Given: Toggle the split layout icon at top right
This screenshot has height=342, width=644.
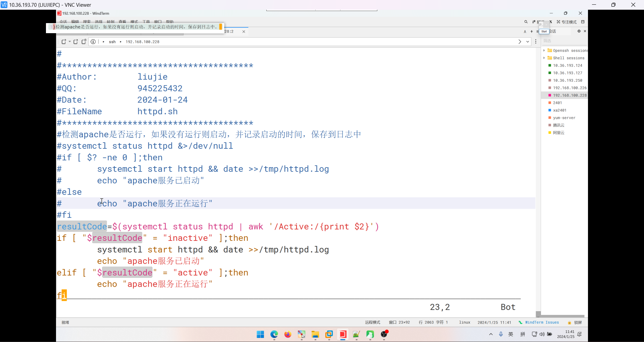Looking at the screenshot, I should click(x=584, y=22).
